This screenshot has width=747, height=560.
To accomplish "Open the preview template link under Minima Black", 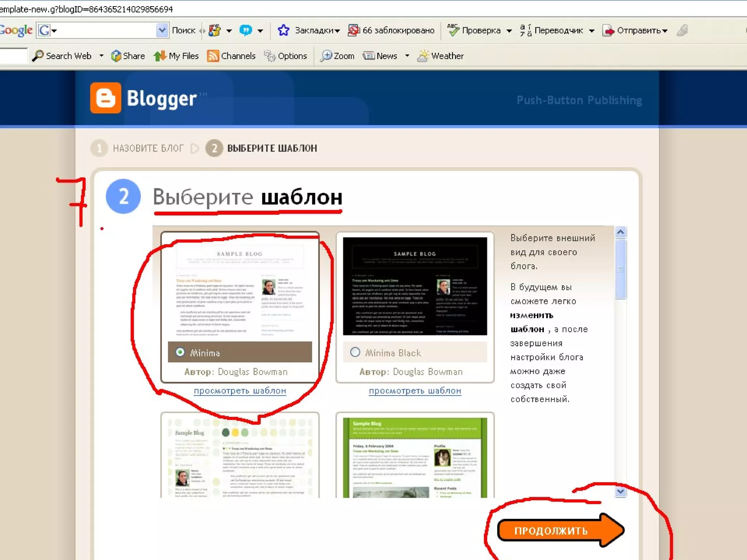I will pyautogui.click(x=415, y=391).
